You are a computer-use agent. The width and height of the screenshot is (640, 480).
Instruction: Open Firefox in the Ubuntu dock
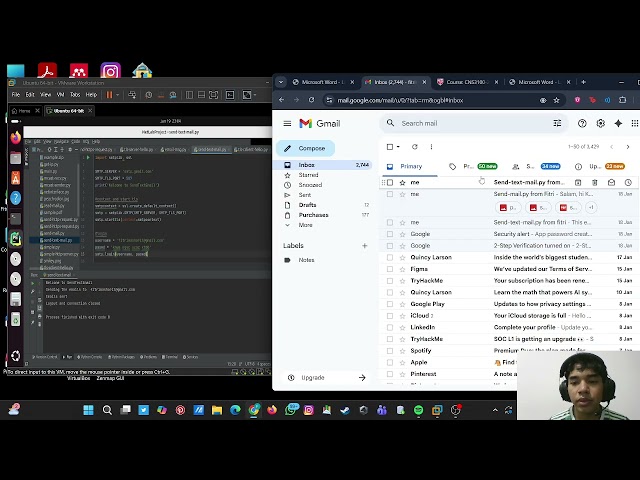[16, 138]
